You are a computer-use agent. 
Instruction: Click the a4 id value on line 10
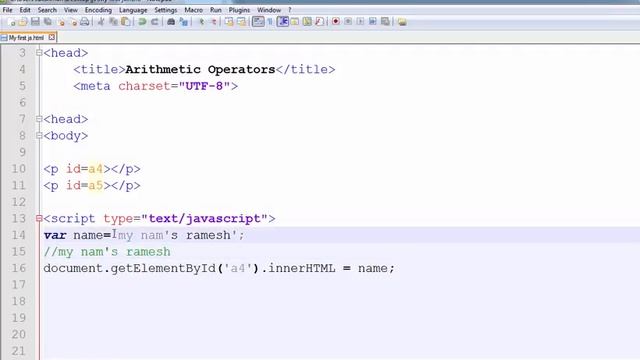coord(96,169)
